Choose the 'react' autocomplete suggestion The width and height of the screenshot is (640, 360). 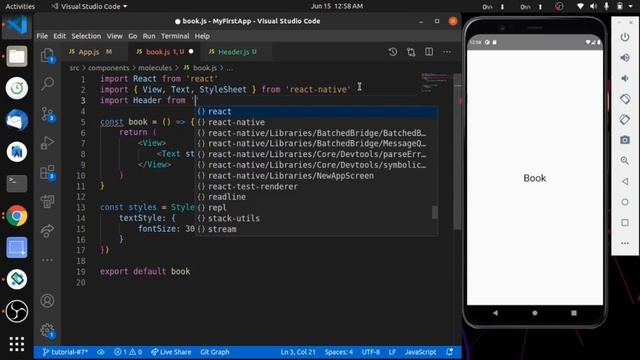click(316, 111)
